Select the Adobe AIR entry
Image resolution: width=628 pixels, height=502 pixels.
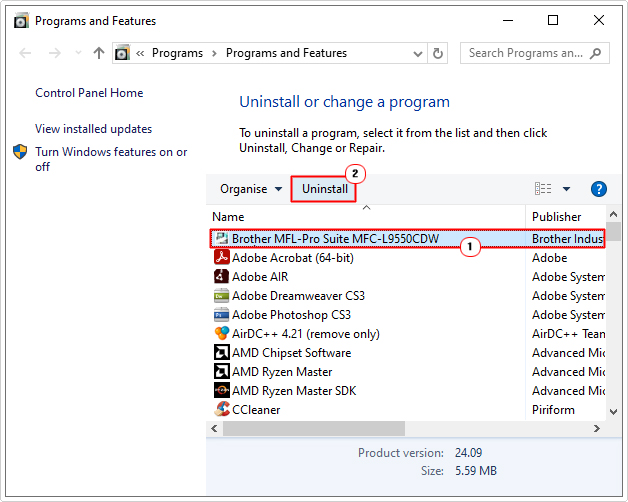coord(260,277)
